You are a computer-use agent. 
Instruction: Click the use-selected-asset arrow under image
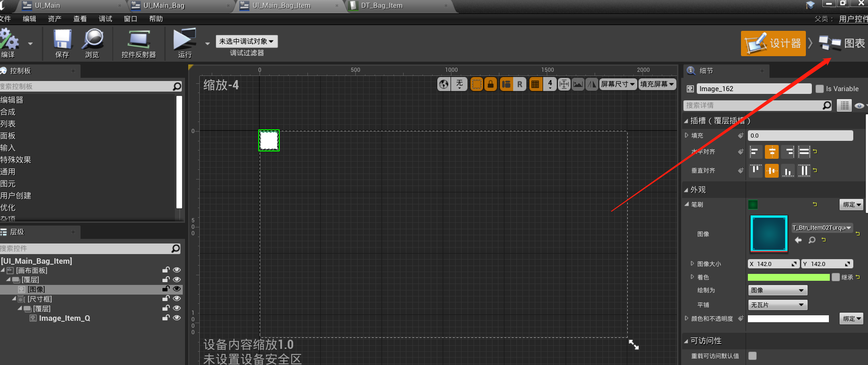(x=799, y=240)
